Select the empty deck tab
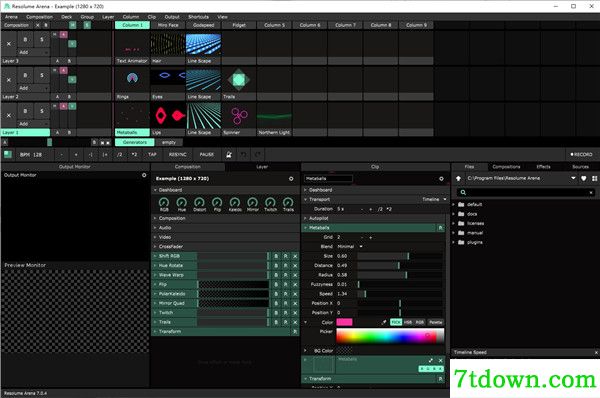Image resolution: width=600 pixels, height=398 pixels. [169, 142]
